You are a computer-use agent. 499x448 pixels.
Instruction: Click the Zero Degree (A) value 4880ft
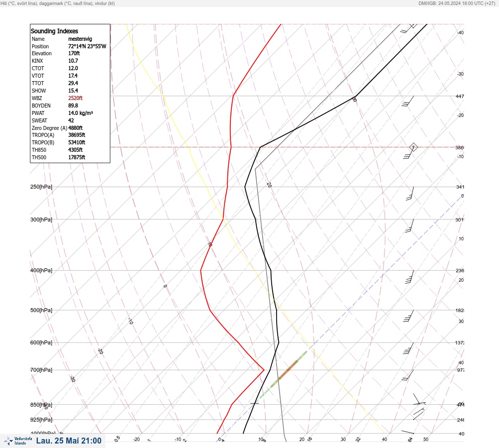pos(76,128)
